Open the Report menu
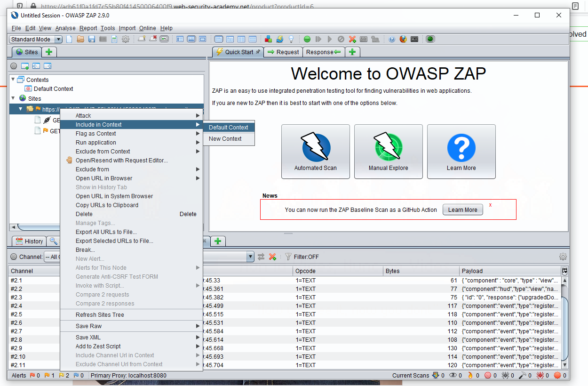The width and height of the screenshot is (588, 386). tap(88, 28)
